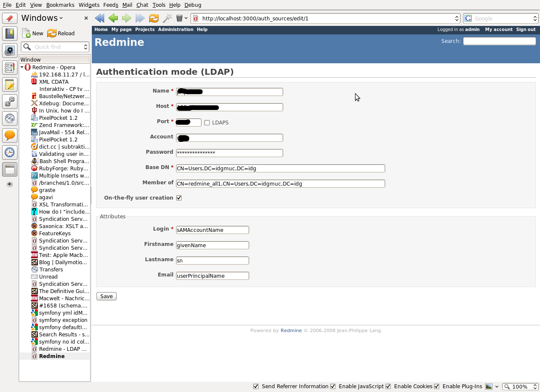Screen dimensions: 540x392
Task: Open the closed tabs dropdown arrow beside the trash
Action: [x=186, y=18]
